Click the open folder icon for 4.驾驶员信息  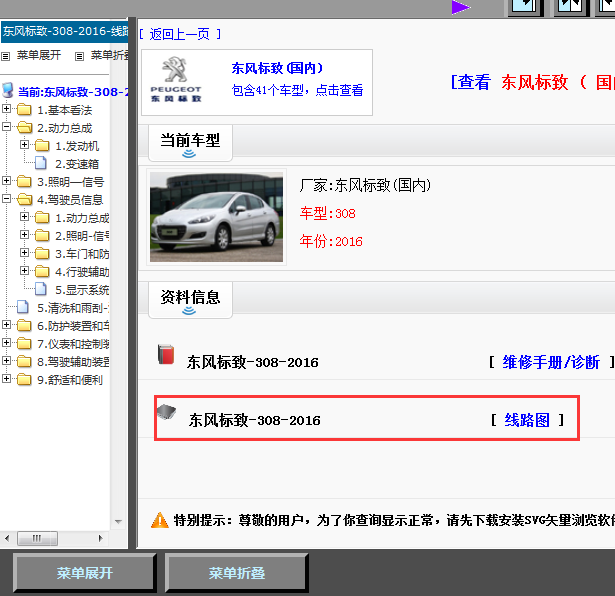click(x=25, y=199)
